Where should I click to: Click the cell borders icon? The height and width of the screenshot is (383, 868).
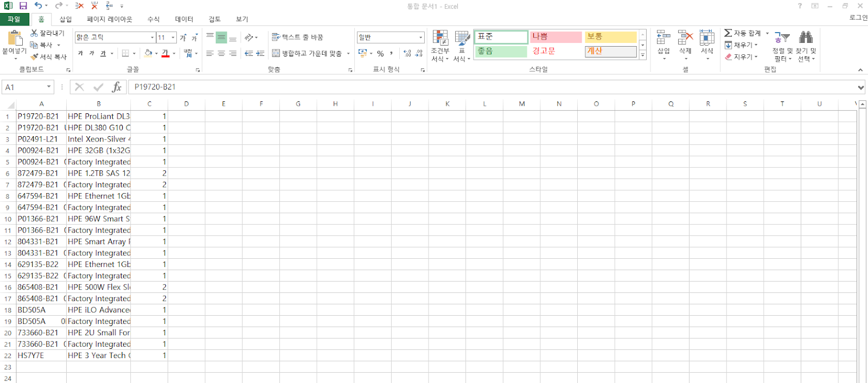click(x=125, y=53)
